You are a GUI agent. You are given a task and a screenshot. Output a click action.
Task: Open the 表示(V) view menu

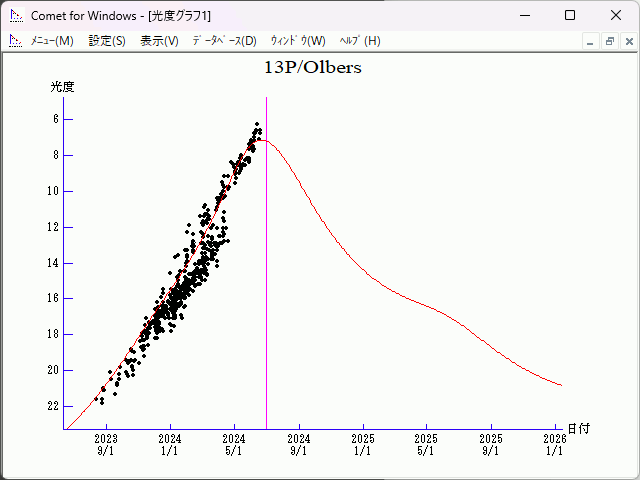[159, 41]
